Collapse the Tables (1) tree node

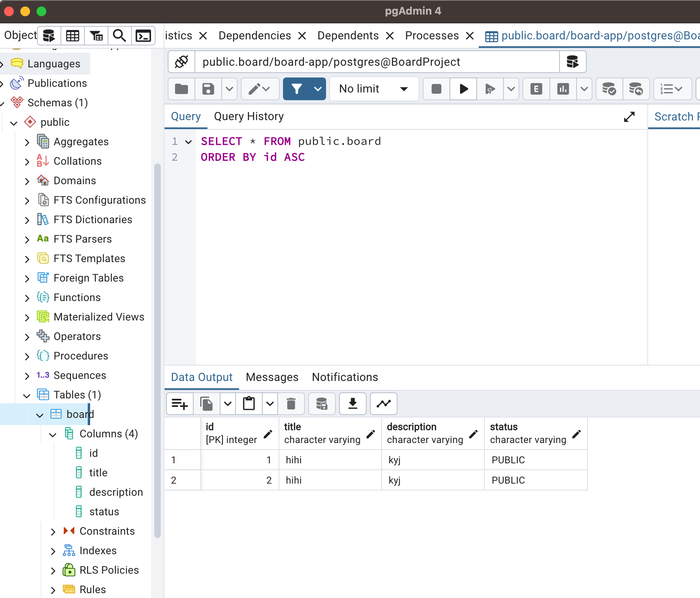(x=27, y=396)
